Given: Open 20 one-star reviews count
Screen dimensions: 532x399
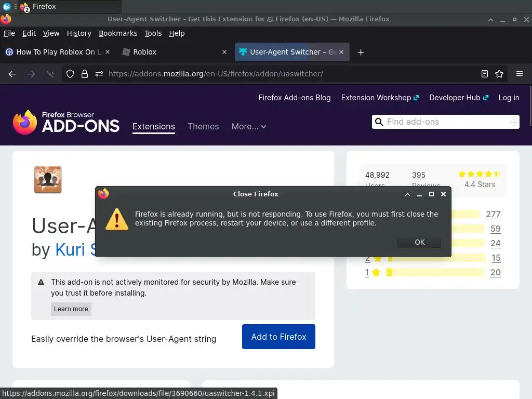Looking at the screenshot, I should (x=495, y=273).
